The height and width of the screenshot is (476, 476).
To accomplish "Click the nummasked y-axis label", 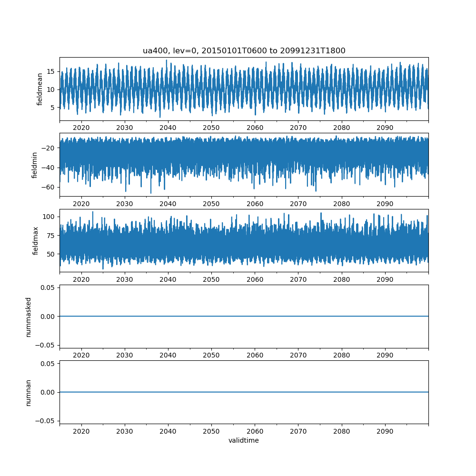I will [x=29, y=317].
